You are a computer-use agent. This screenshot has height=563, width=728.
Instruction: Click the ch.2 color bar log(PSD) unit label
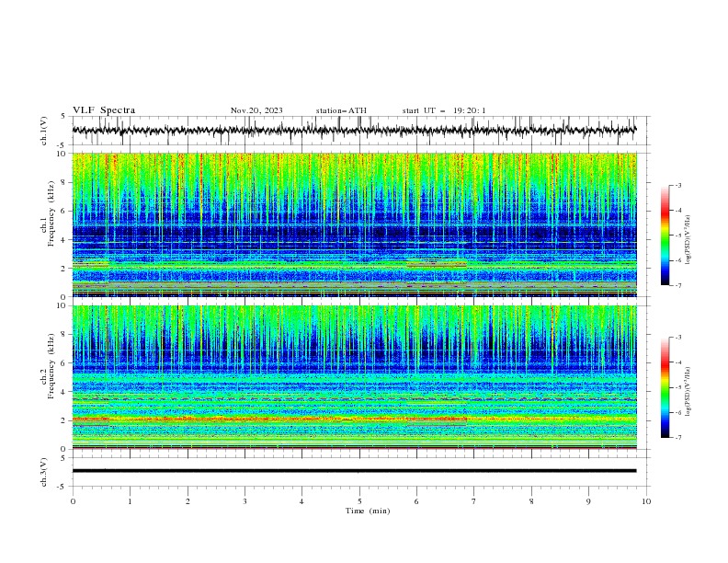[688, 391]
